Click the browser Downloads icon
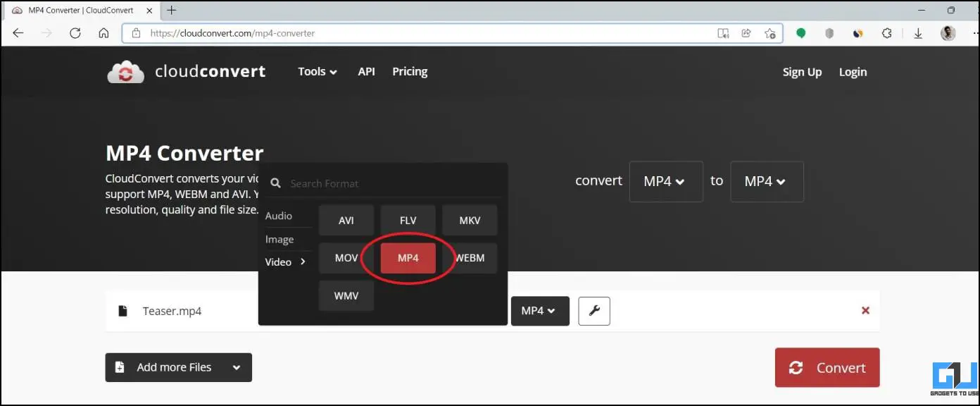This screenshot has height=406, width=980. [918, 32]
